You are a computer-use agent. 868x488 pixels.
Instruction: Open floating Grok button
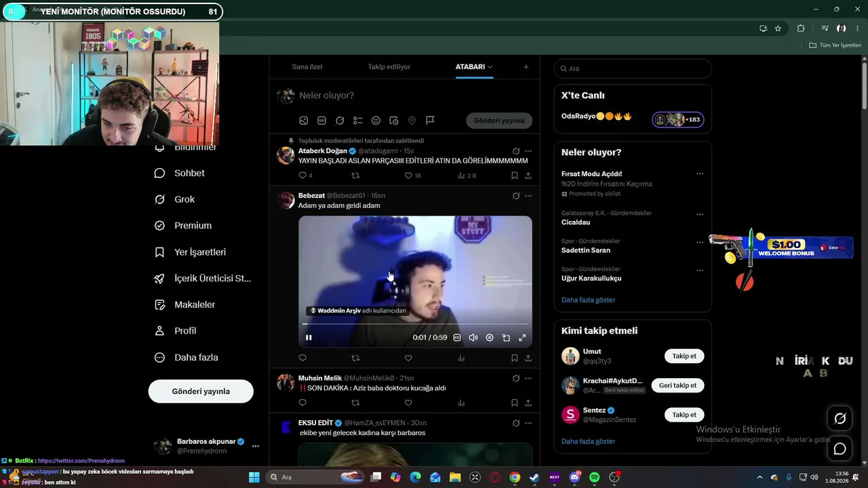pyautogui.click(x=840, y=419)
